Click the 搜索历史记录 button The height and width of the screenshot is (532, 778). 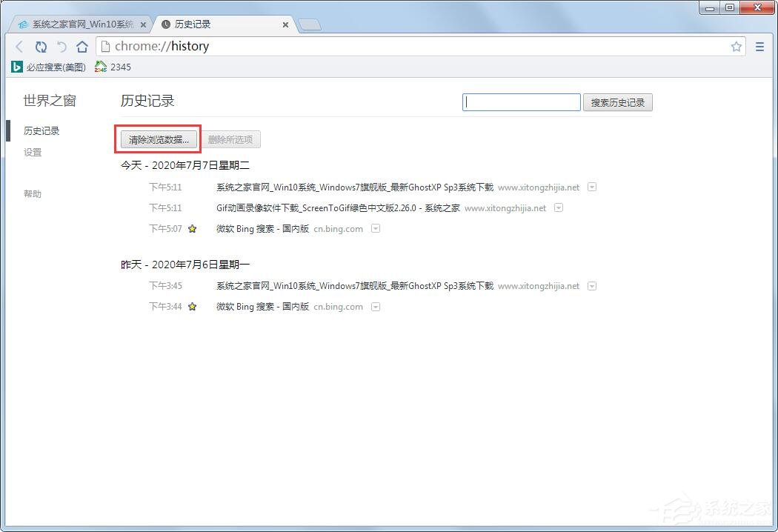[x=617, y=102]
